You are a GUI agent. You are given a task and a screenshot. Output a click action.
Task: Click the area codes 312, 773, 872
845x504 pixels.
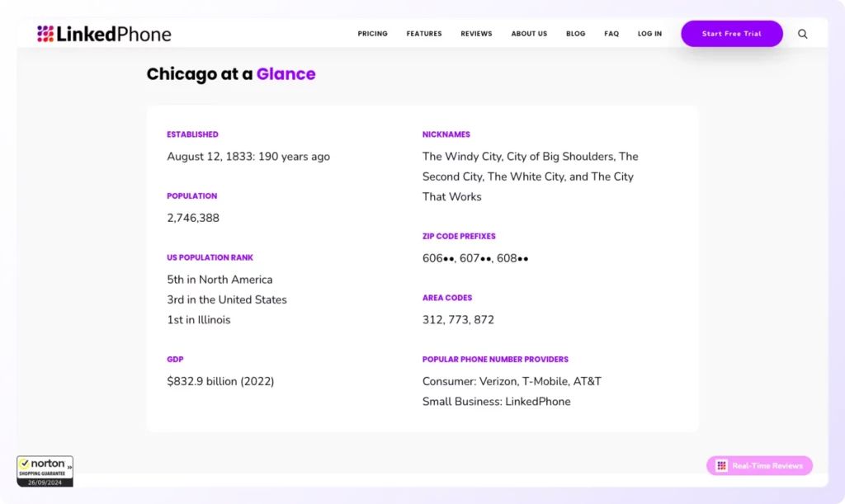[x=458, y=320]
